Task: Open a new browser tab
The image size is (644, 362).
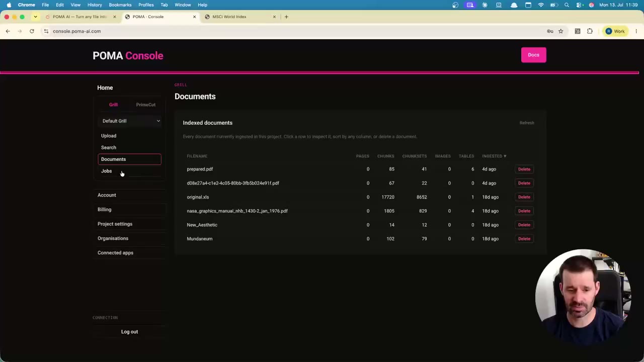Action: coord(286,17)
